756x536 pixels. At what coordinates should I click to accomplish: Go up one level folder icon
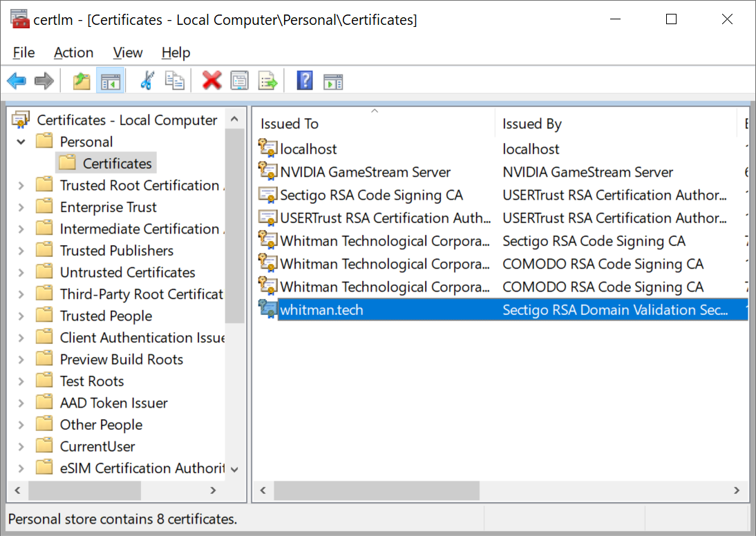coord(82,81)
